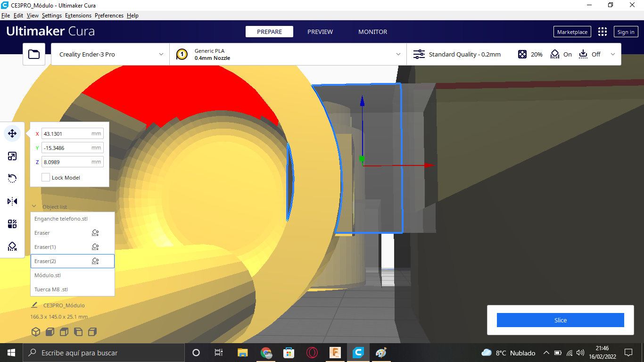The height and width of the screenshot is (362, 644).
Task: Click the extruder 1 material icon
Action: pos(182,54)
